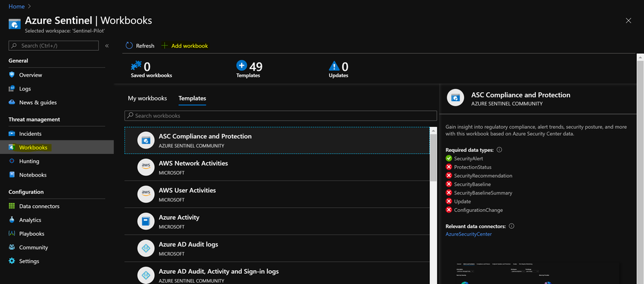This screenshot has width=644, height=284.
Task: Click the details pane workbook icon
Action: 456,98
